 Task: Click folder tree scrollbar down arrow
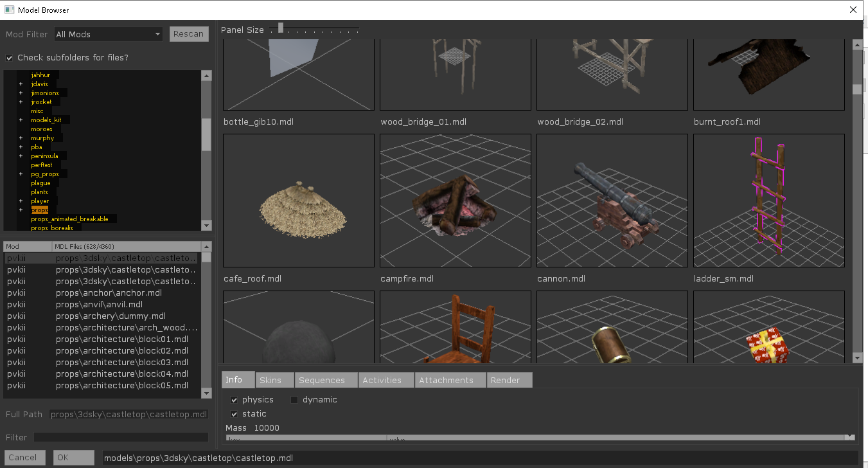pyautogui.click(x=206, y=226)
